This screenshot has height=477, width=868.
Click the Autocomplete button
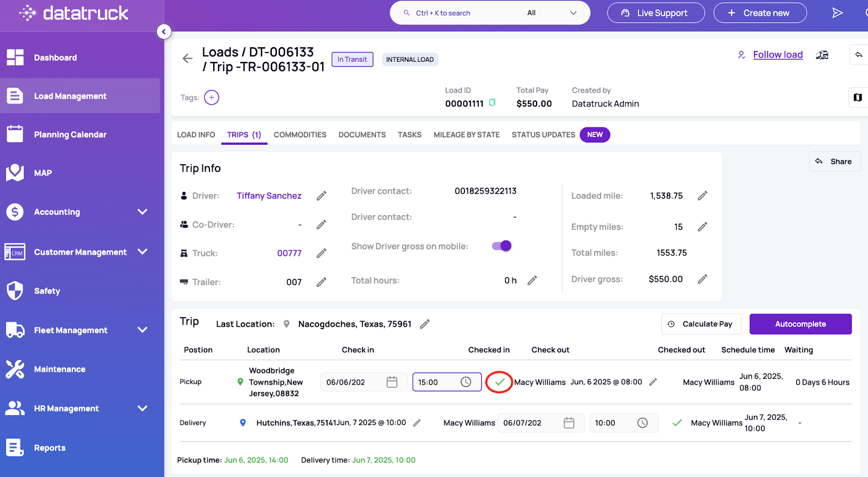801,324
